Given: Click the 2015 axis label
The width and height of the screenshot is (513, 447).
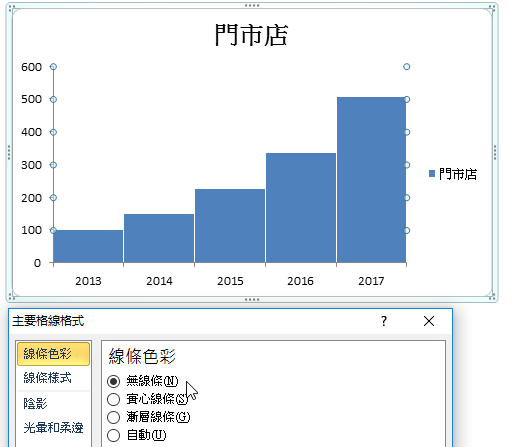Looking at the screenshot, I should [x=230, y=281].
